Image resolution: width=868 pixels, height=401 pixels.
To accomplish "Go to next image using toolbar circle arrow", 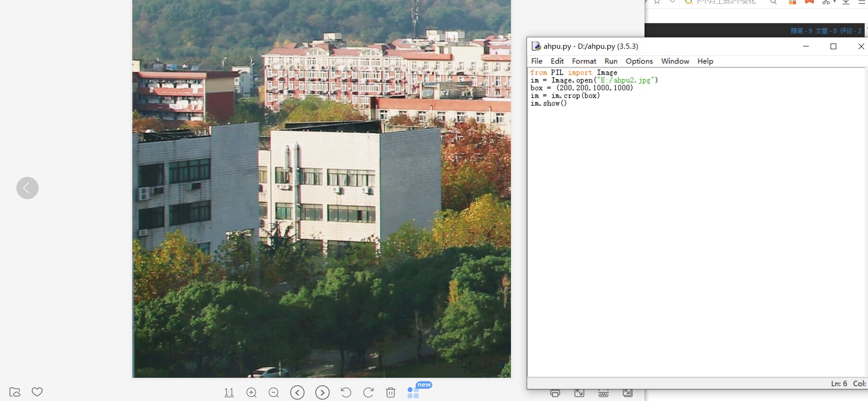I will coord(322,392).
